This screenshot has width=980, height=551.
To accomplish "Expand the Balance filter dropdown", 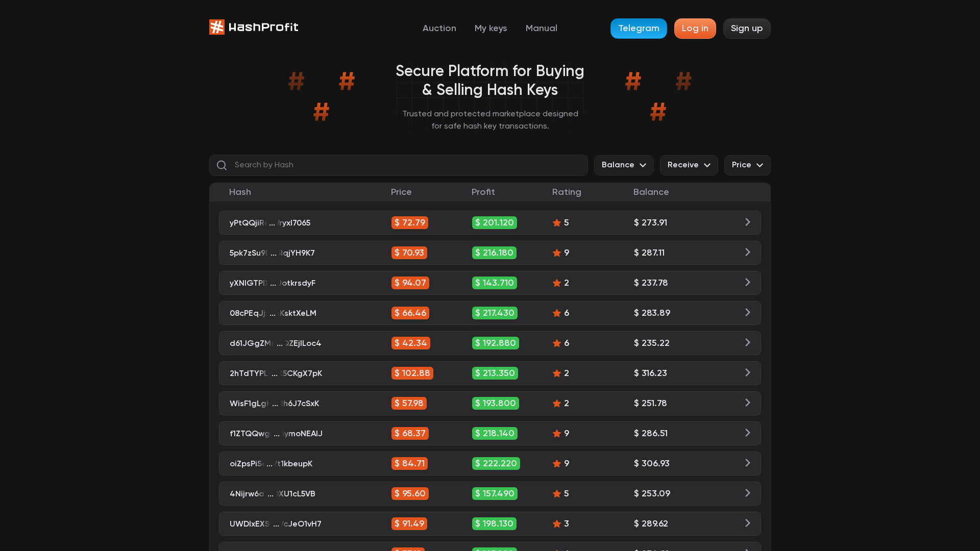I will tap(624, 165).
